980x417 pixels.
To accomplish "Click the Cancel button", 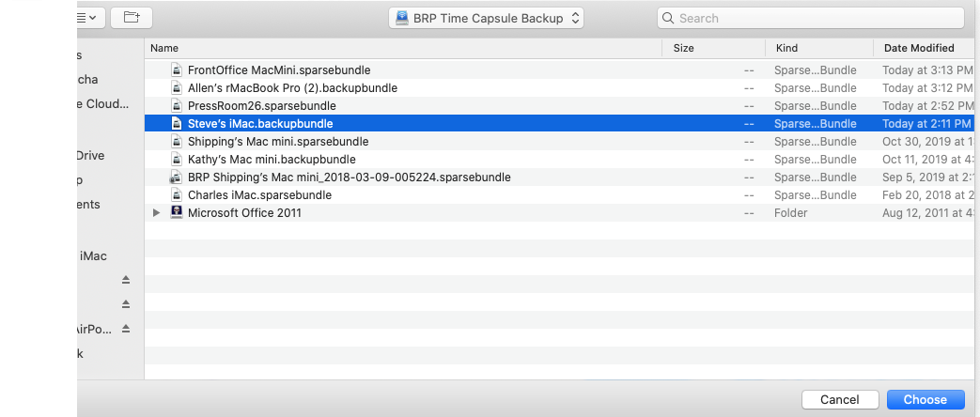I will pyautogui.click(x=839, y=399).
